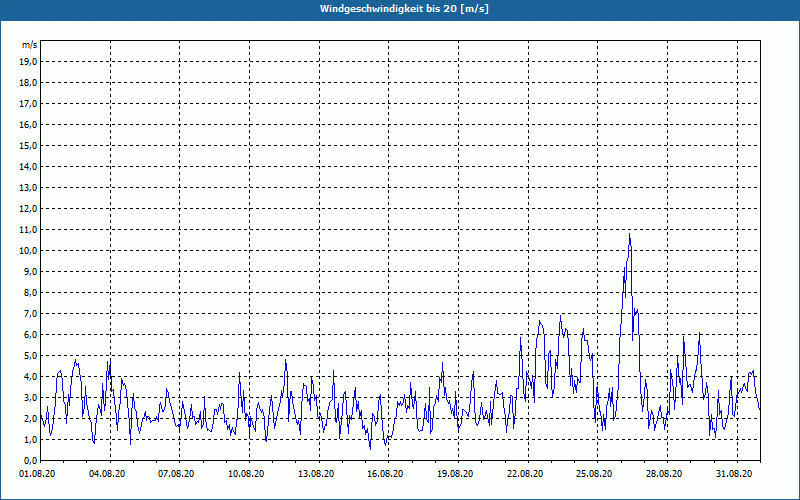This screenshot has height=500, width=800.
Task: Click the 14,0 y-axis label
Action: (x=28, y=167)
